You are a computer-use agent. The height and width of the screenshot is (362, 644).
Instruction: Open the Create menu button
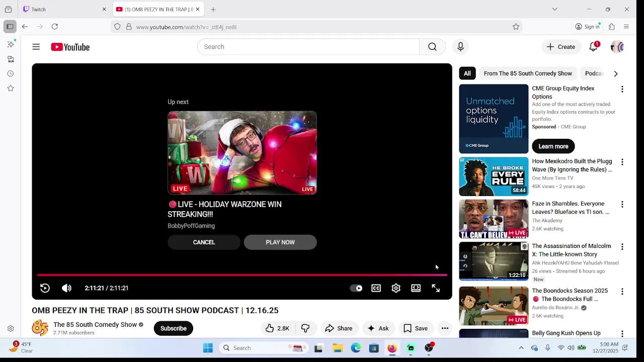[x=561, y=47]
